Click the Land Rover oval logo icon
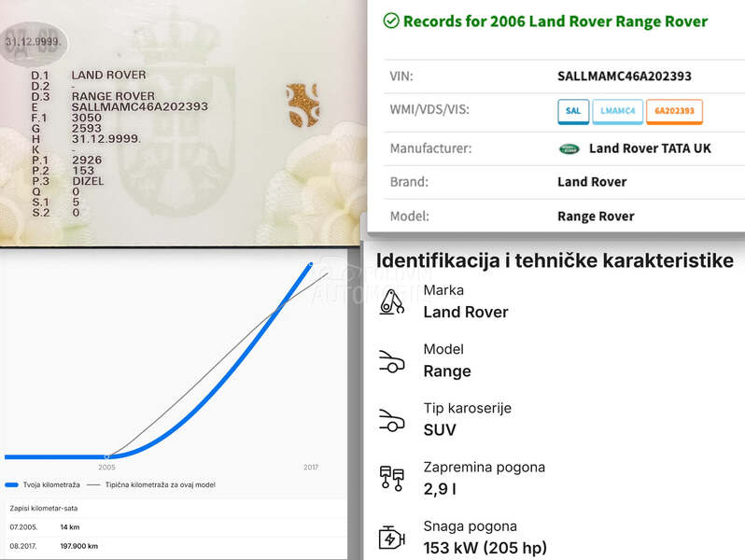The width and height of the screenshot is (745, 560). 569,148
